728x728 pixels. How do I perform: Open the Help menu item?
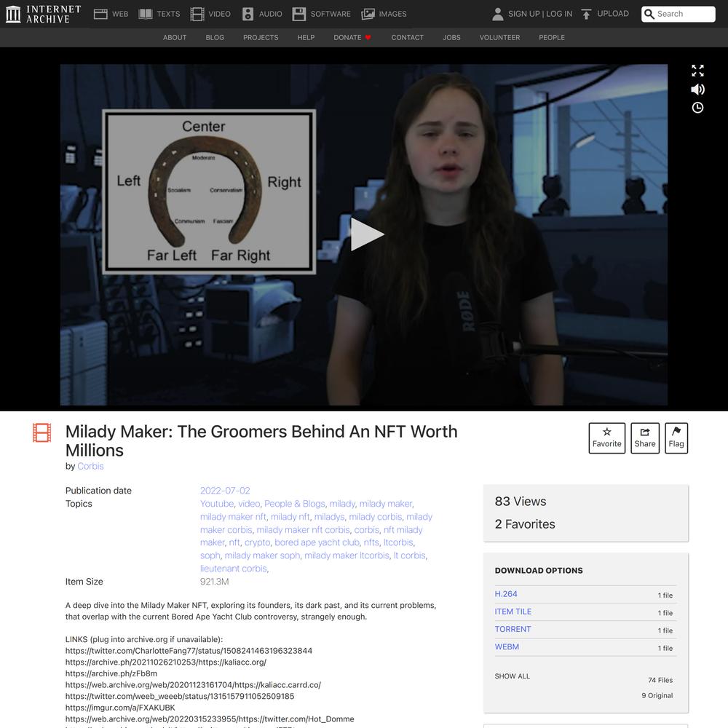pyautogui.click(x=306, y=38)
